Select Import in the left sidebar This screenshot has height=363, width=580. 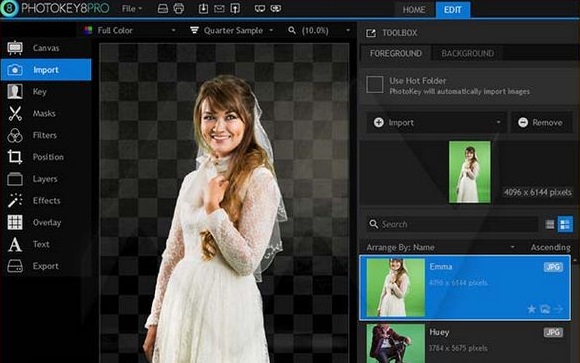pyautogui.click(x=46, y=70)
